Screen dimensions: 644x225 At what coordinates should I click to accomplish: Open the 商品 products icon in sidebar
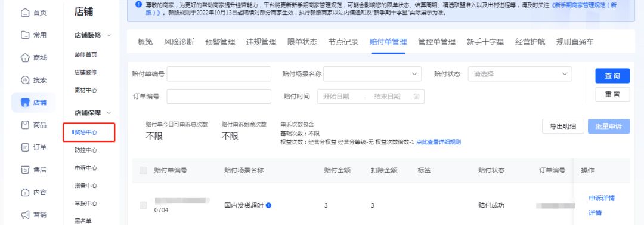pyautogui.click(x=25, y=125)
